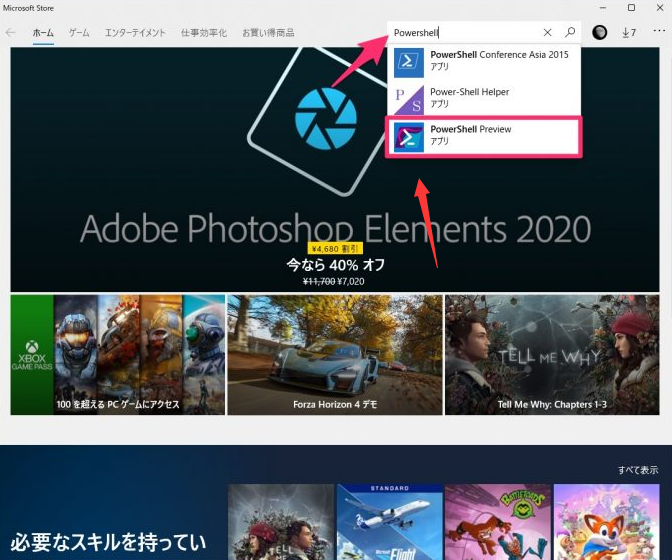Image resolution: width=672 pixels, height=560 pixels.
Task: Select PowerShell Conference Asia 2015 icon
Action: [408, 63]
